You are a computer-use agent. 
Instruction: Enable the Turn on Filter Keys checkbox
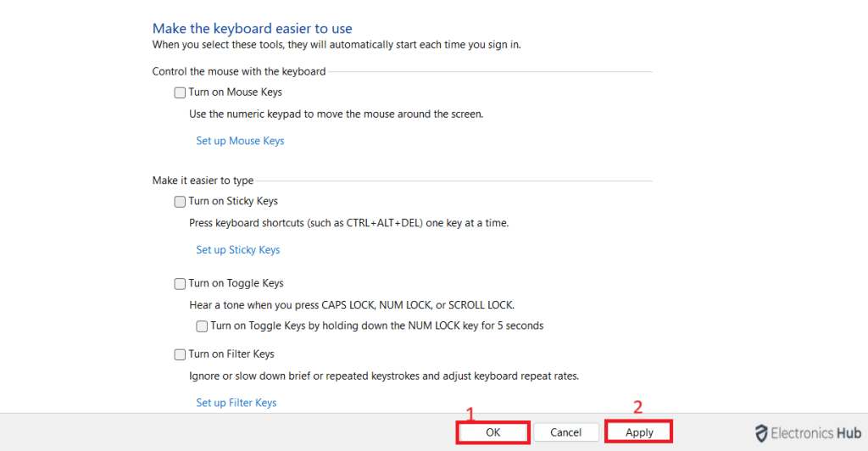[x=180, y=354]
